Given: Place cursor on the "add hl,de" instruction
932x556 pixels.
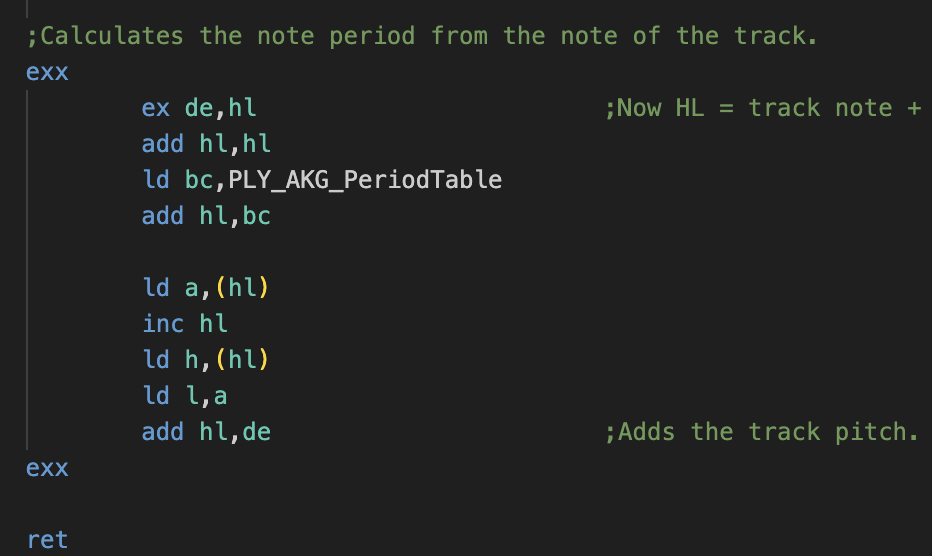Looking at the screenshot, I should [x=206, y=432].
